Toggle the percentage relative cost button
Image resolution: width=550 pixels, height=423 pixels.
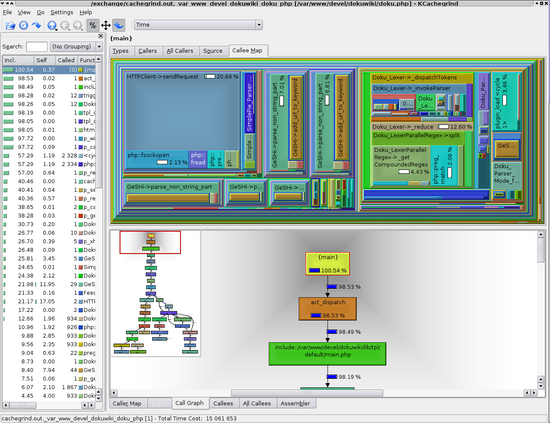(x=93, y=25)
